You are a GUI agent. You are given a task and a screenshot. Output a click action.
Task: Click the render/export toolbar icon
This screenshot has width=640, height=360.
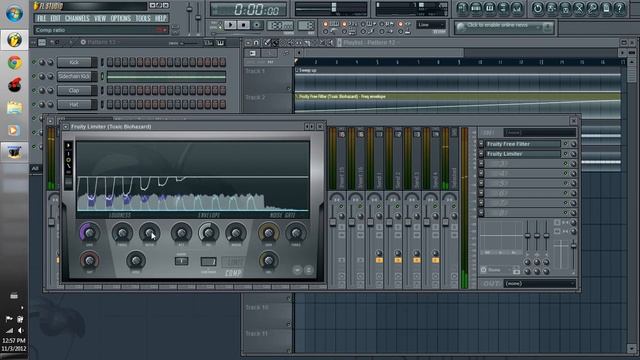coord(565,8)
